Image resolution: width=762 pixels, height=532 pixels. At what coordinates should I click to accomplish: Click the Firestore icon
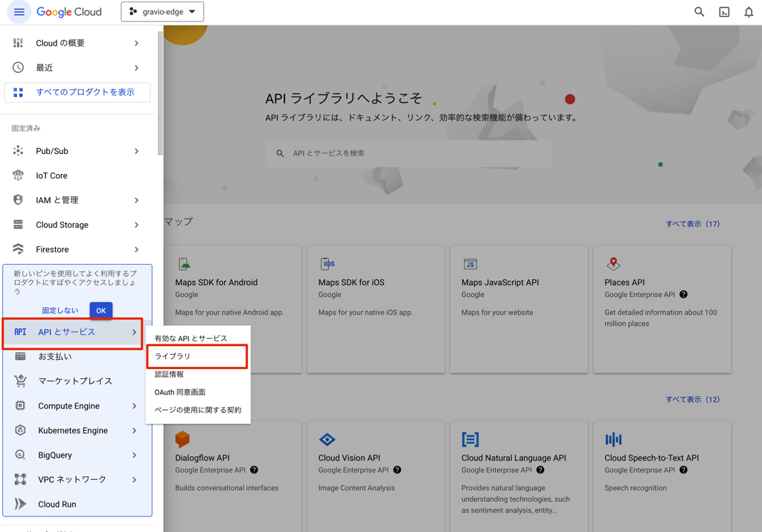tap(18, 249)
